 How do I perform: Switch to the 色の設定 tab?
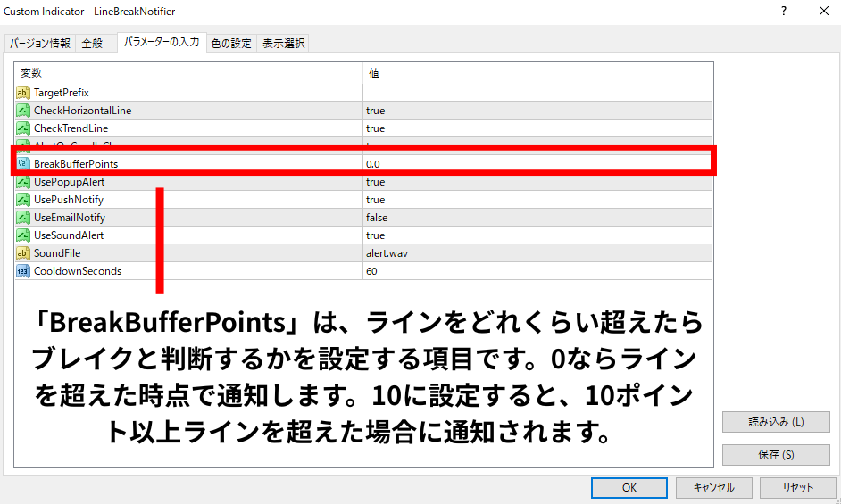click(x=231, y=44)
